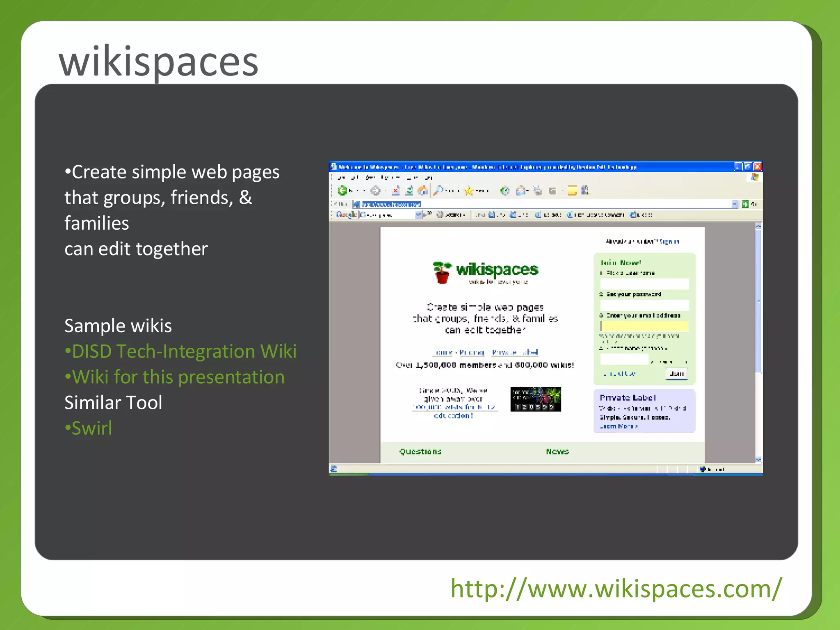Click the 'Sign in' link on the wikispaces page
840x630 pixels.
669,242
